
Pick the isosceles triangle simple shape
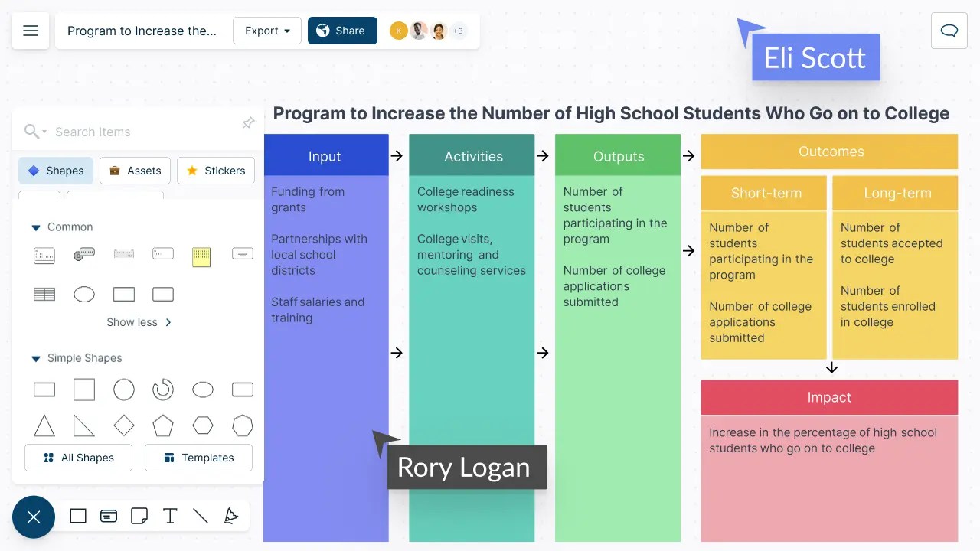click(x=44, y=425)
